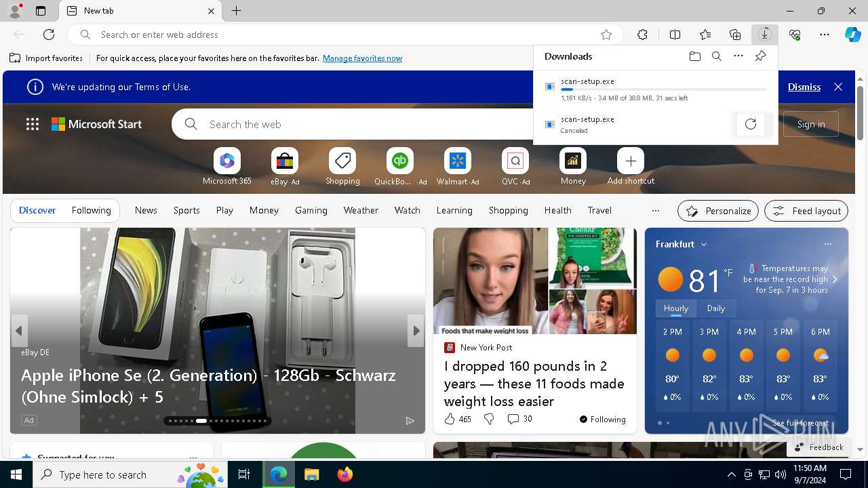Open Windows Start menu
This screenshot has height=488, width=868.
coord(16,474)
